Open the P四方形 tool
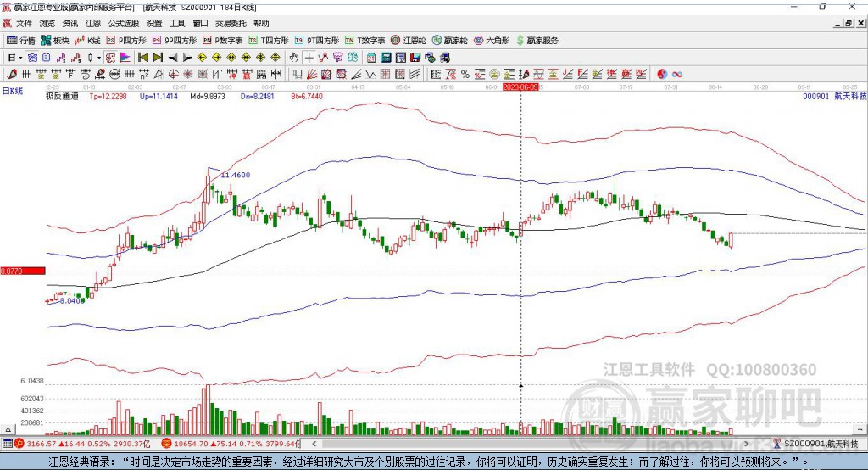This screenshot has height=470, width=868. point(126,41)
